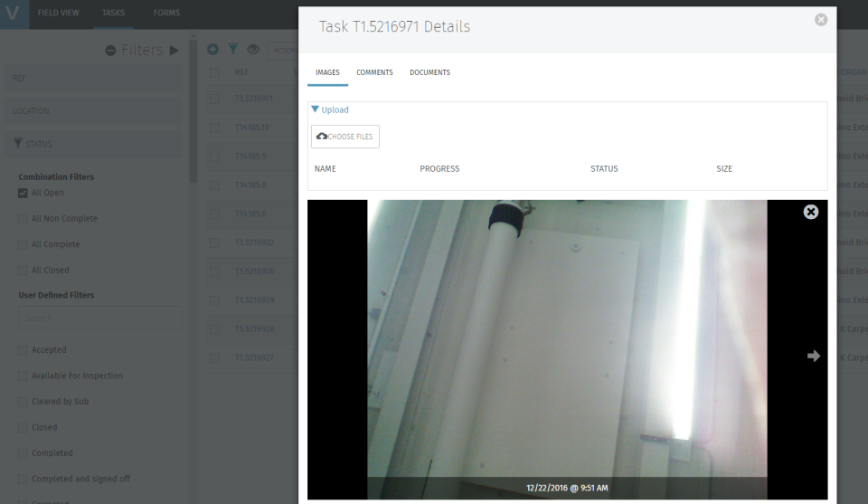Collapse the Upload section triangle
Screen dimensions: 868x504
(315, 109)
